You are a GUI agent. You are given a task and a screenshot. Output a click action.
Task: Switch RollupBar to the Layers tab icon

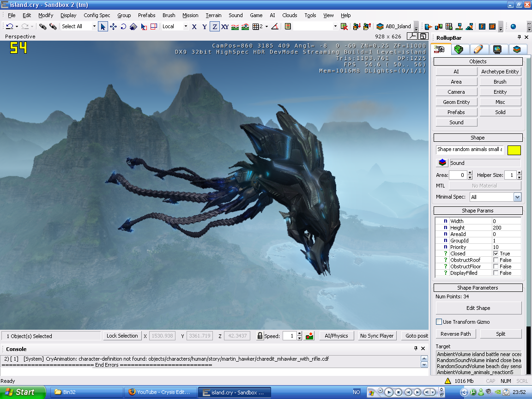pyautogui.click(x=517, y=49)
